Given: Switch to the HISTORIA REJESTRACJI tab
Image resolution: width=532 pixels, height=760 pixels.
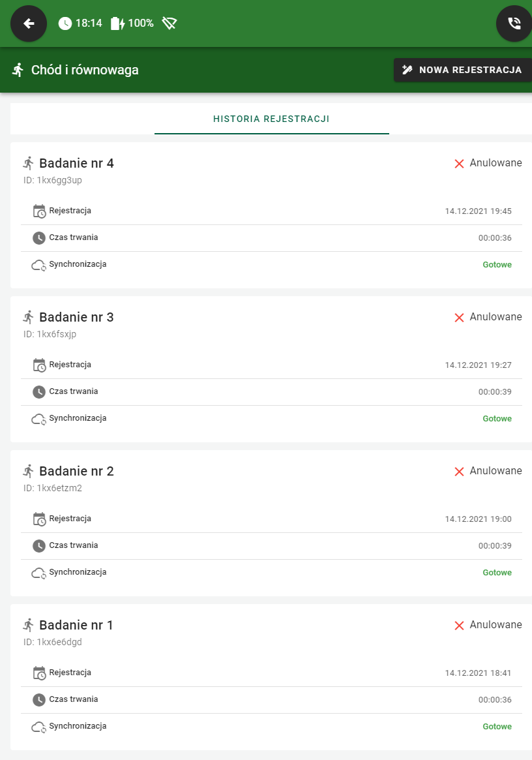Looking at the screenshot, I should (271, 119).
